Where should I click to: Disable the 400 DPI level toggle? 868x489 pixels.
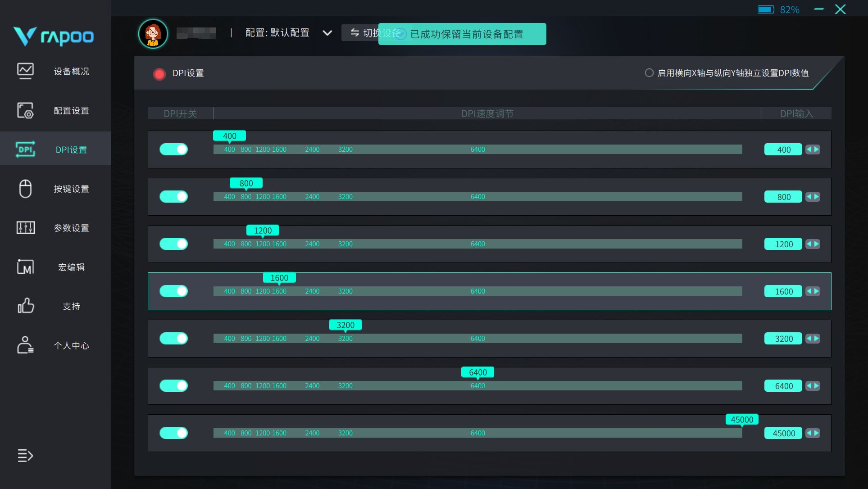173,149
